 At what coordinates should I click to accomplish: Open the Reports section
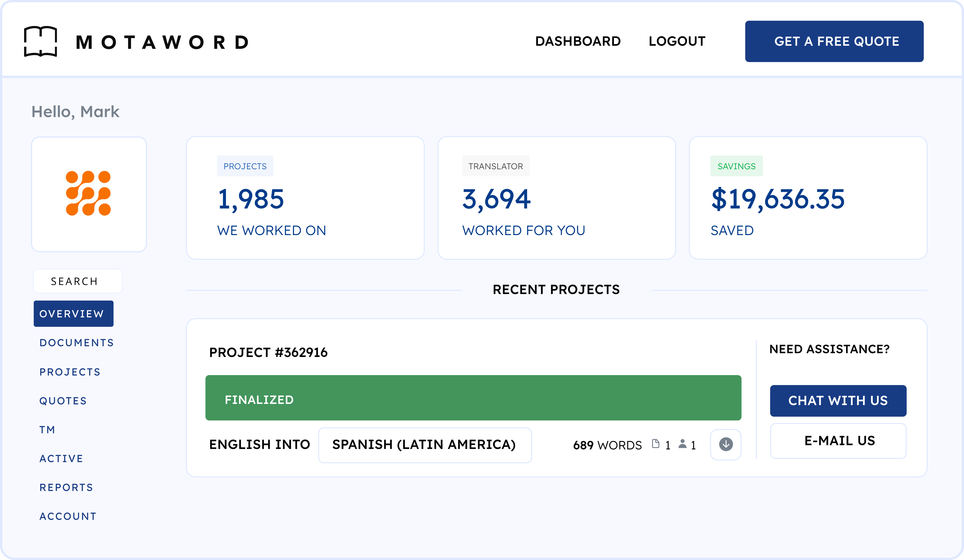click(66, 488)
